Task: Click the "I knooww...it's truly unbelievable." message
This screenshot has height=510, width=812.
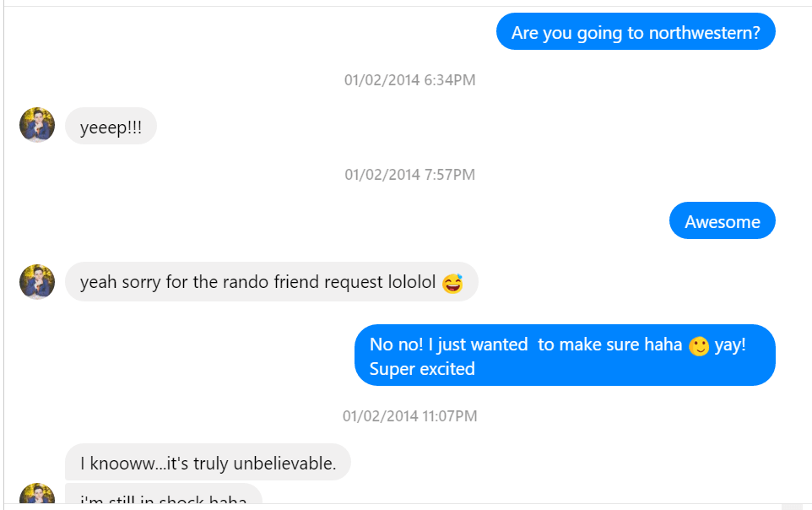Action: pos(208,463)
